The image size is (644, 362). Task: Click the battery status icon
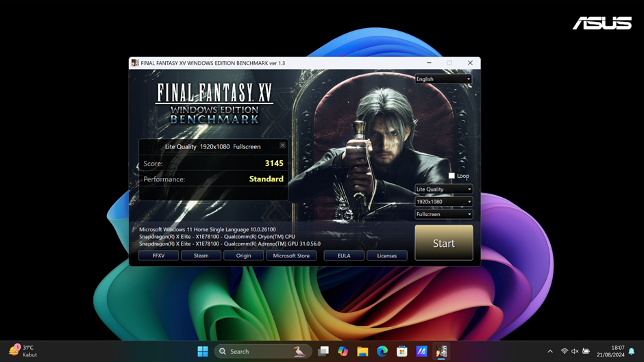coord(586,351)
